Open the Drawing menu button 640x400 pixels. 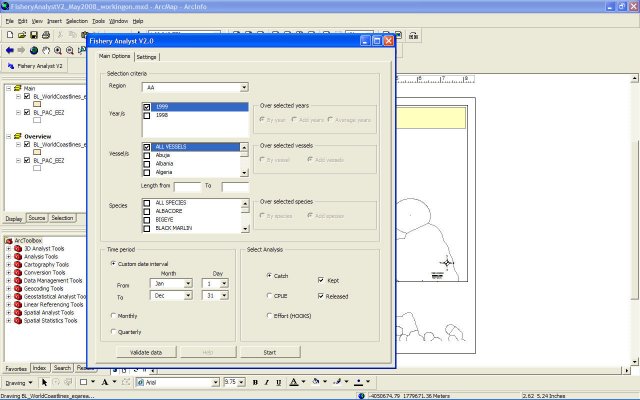coord(19,383)
